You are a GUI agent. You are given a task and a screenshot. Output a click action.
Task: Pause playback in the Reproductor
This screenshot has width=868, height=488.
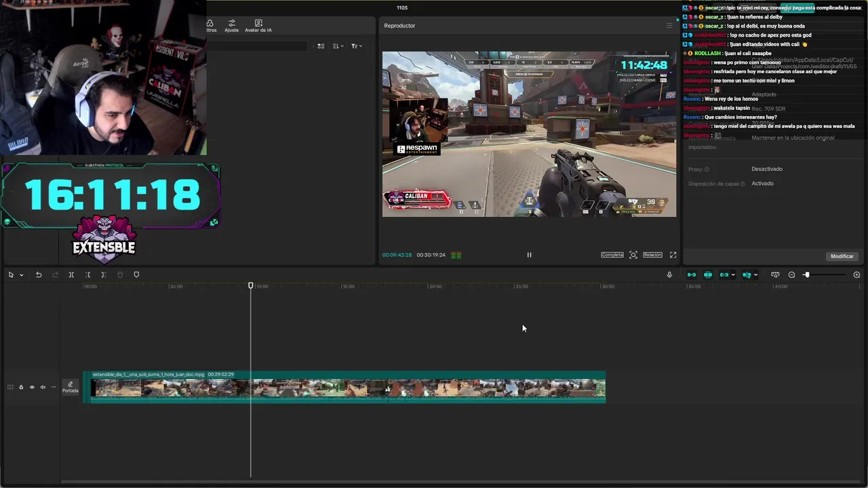click(529, 255)
